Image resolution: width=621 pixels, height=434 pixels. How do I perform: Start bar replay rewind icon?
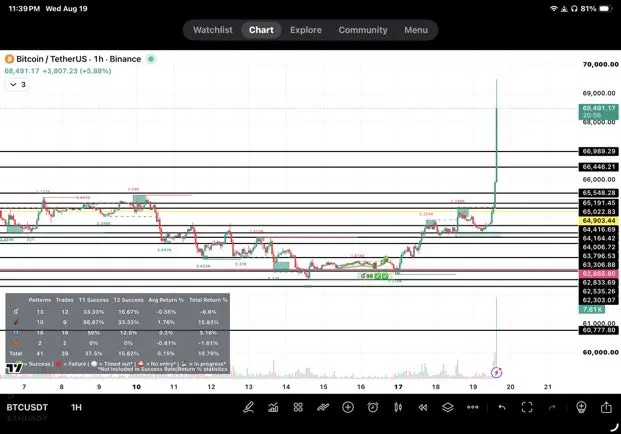pyautogui.click(x=423, y=407)
